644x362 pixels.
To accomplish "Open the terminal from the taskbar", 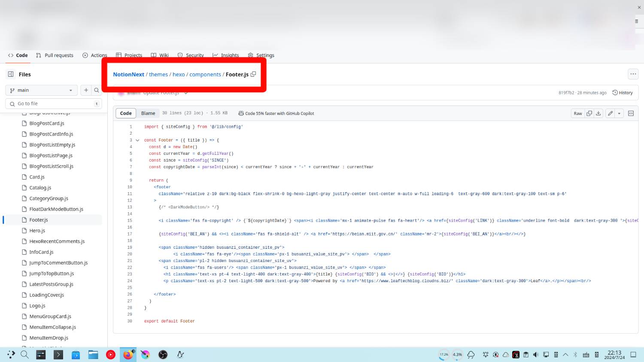I will pyautogui.click(x=58, y=355).
